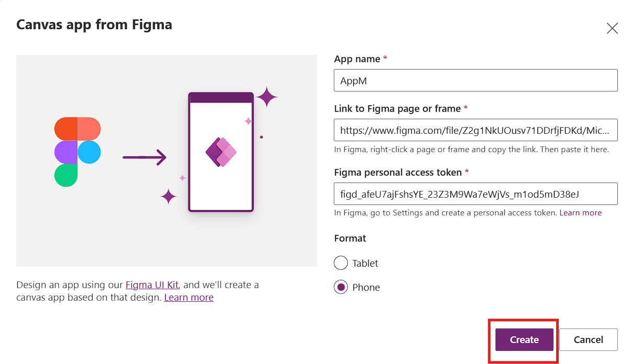The width and height of the screenshot is (632, 364).
Task: Open the Figma UI Kit link
Action: 152,285
